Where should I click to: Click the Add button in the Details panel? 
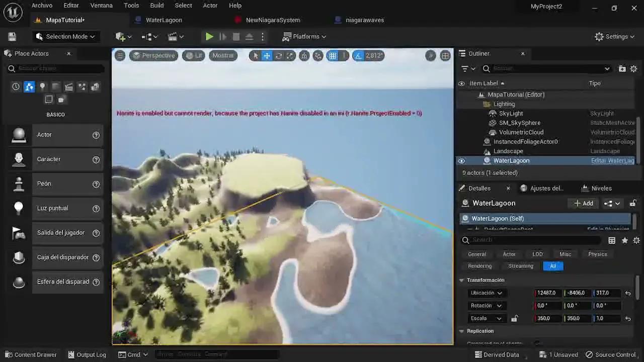tap(583, 203)
